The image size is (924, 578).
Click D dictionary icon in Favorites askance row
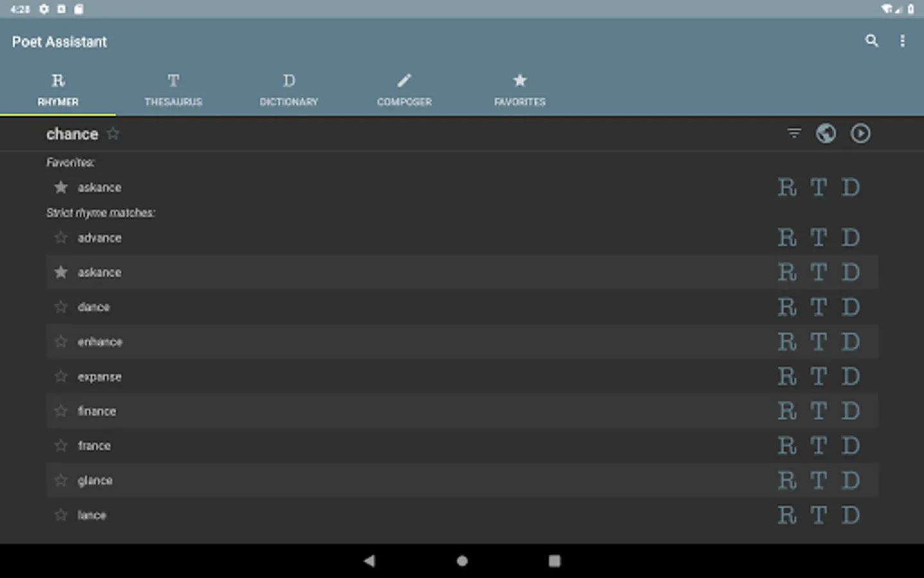[851, 188]
